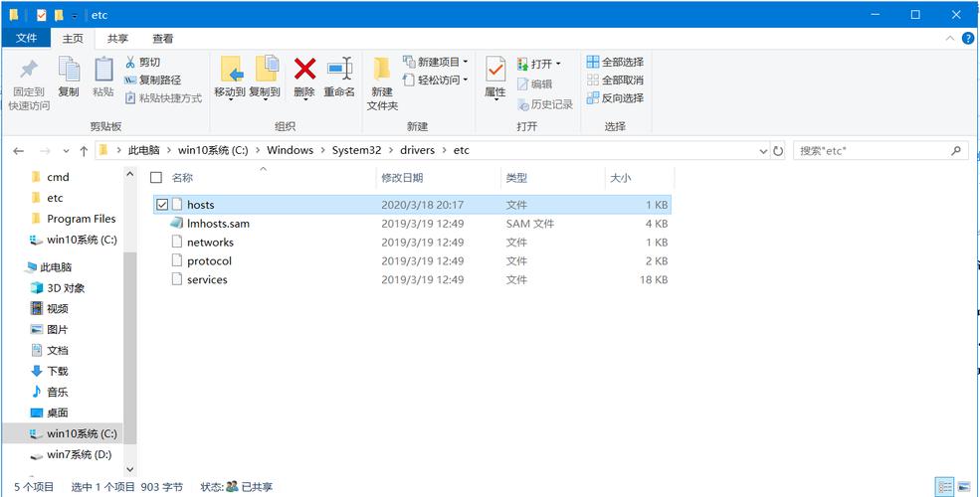The width and height of the screenshot is (980, 497).
Task: Click Invert selection (反向选择)
Action: point(616,98)
